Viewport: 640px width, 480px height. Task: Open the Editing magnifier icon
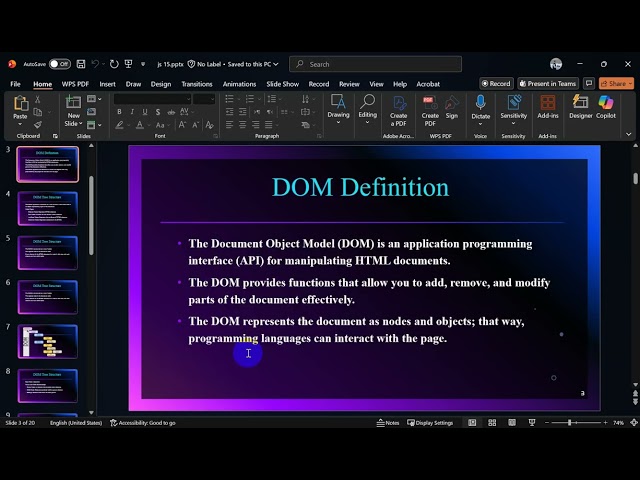367,101
